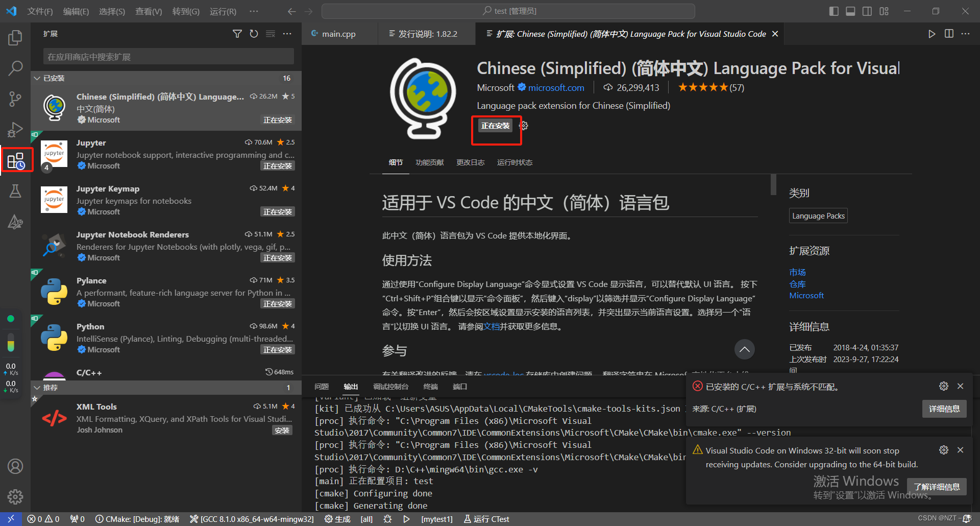Viewport: 980px width, 526px height.
Task: Open editor more actions menu
Action: 965,34
